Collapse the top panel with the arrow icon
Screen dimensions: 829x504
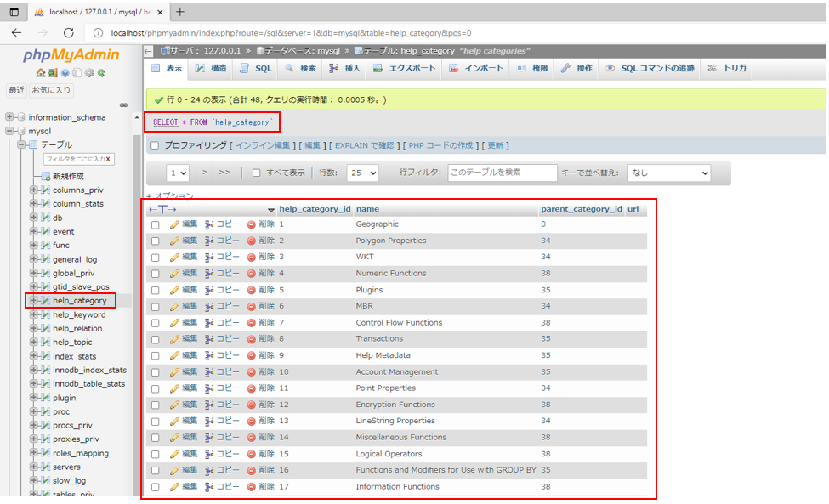pos(149,51)
